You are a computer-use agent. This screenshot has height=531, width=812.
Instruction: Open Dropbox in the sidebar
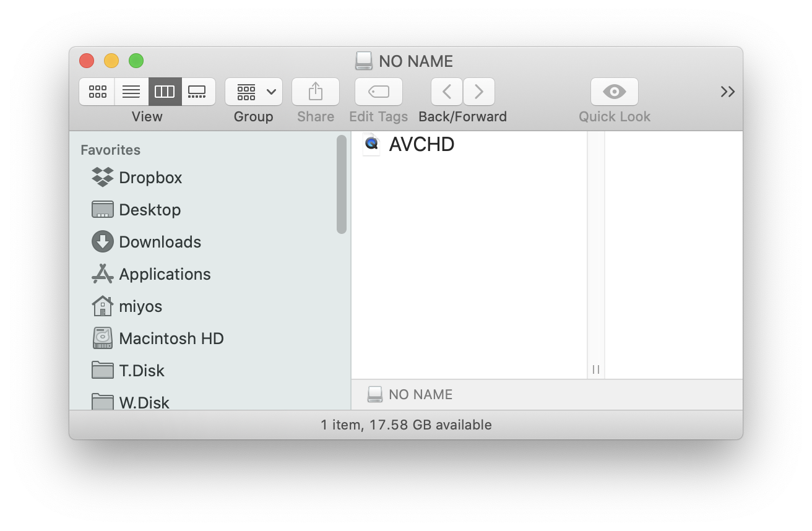pos(150,178)
